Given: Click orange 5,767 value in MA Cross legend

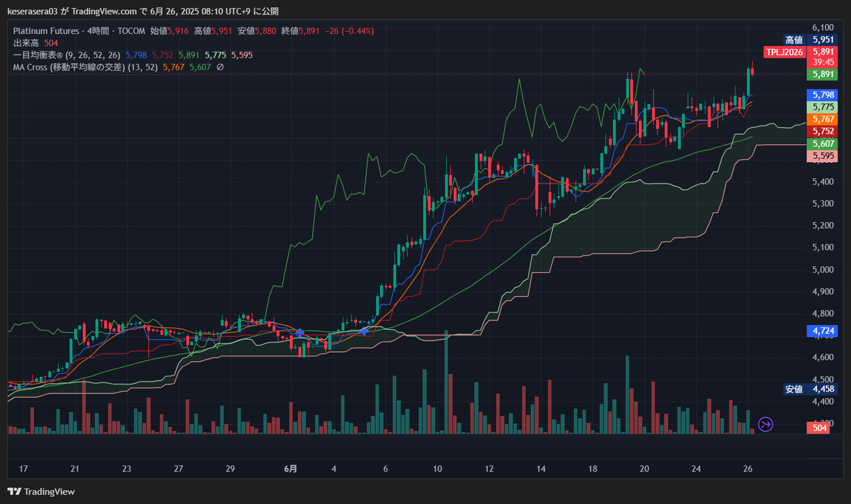Looking at the screenshot, I should pyautogui.click(x=174, y=67).
